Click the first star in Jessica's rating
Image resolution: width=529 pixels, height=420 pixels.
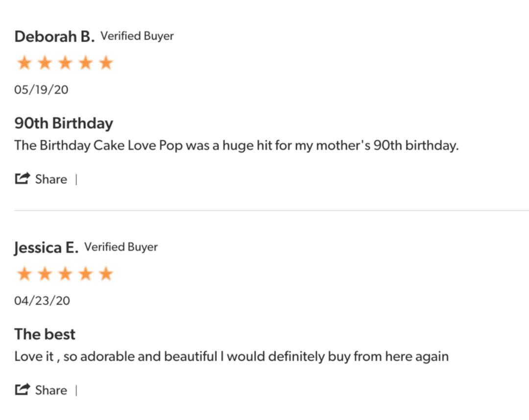click(x=24, y=274)
